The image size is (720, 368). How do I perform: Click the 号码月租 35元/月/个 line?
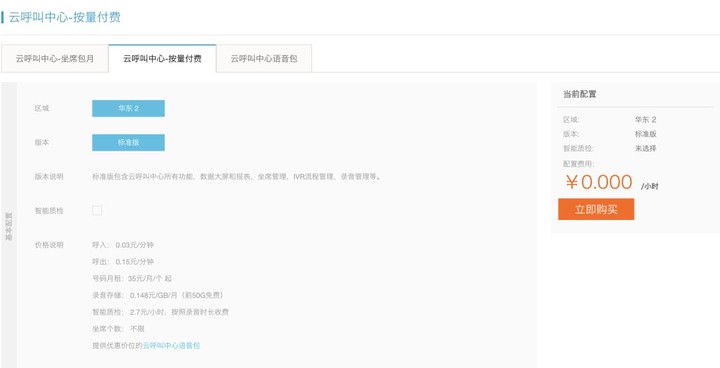132,278
